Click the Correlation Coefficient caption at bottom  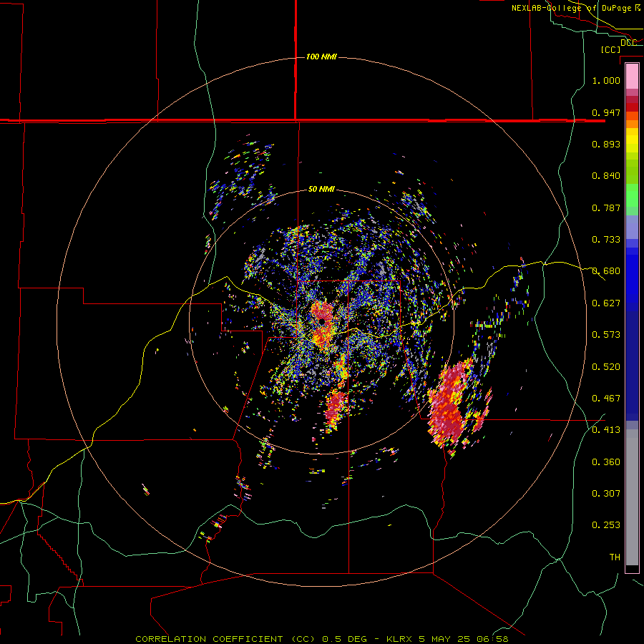point(322,639)
